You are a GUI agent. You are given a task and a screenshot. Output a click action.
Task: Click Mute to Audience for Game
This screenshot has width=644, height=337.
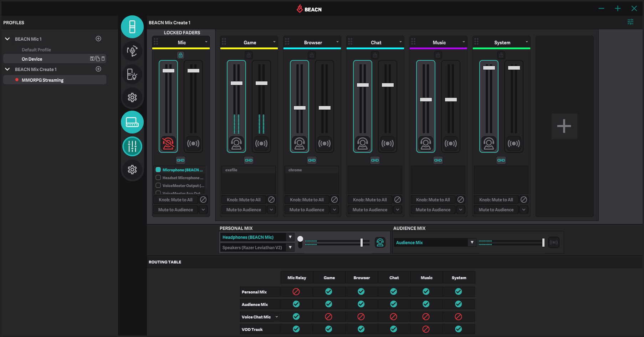[244, 210]
